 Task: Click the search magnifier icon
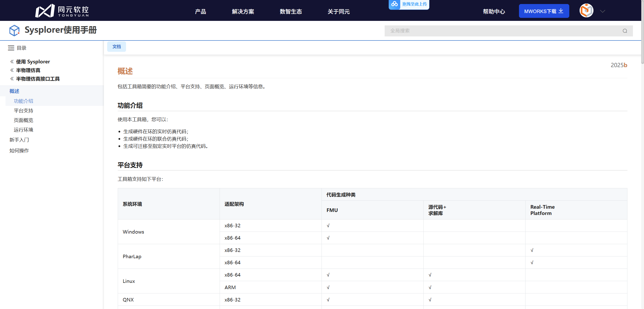coord(625,31)
